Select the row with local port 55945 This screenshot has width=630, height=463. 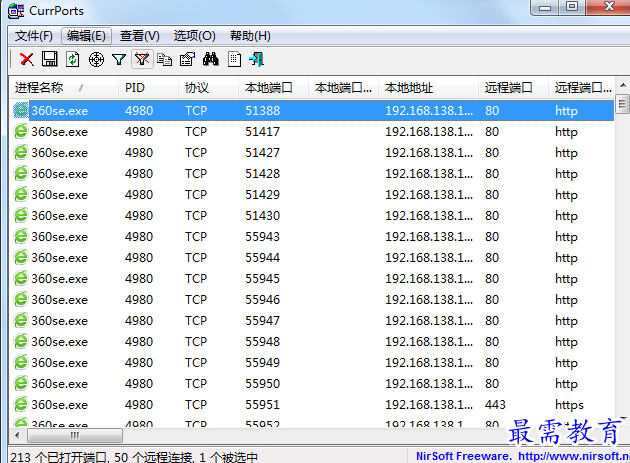[x=312, y=278]
